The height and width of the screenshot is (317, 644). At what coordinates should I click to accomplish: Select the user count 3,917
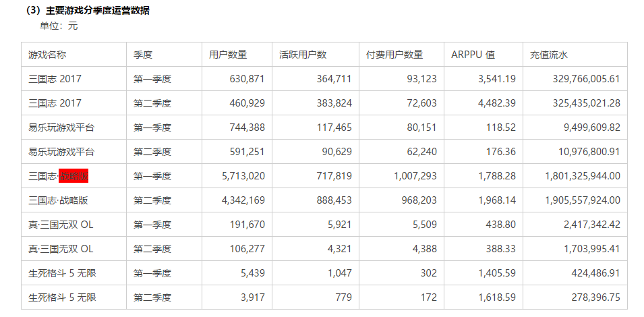point(253,297)
